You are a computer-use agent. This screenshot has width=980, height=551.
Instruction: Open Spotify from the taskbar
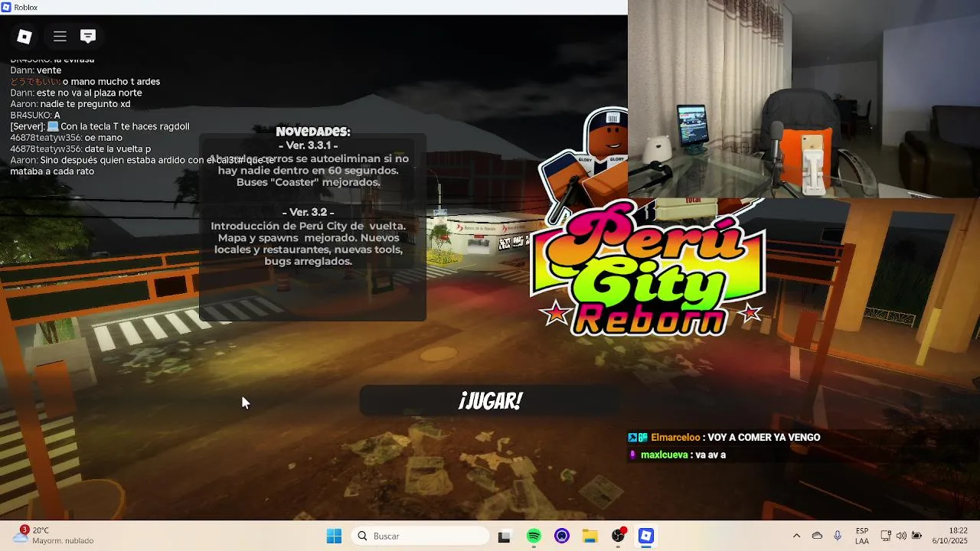(534, 536)
